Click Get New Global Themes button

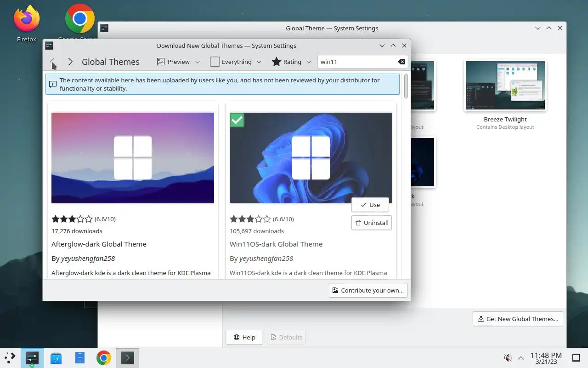coord(518,319)
